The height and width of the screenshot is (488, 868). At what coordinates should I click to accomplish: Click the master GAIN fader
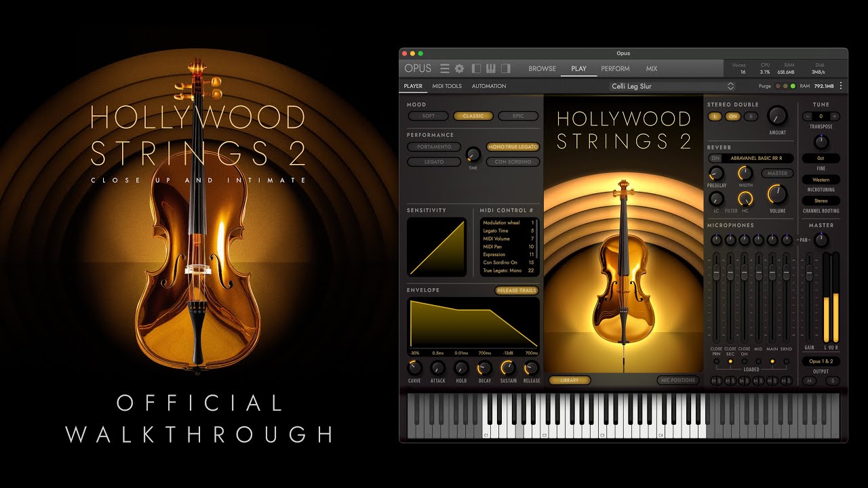809,272
